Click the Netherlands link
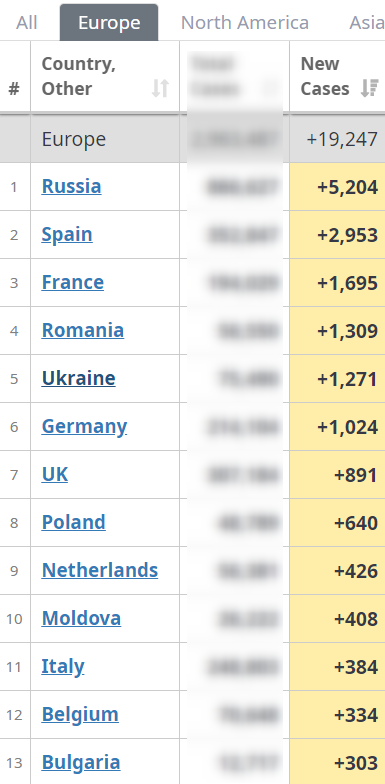 point(100,570)
